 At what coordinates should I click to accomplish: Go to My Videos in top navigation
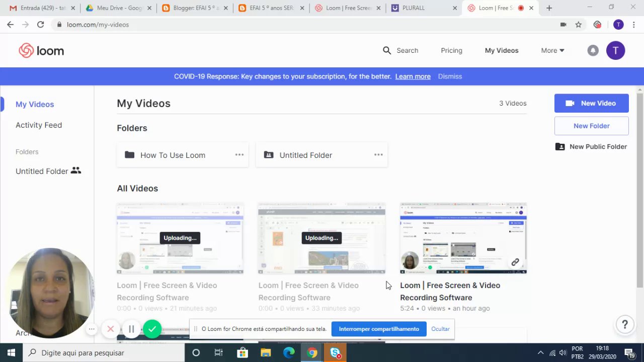[x=502, y=50]
